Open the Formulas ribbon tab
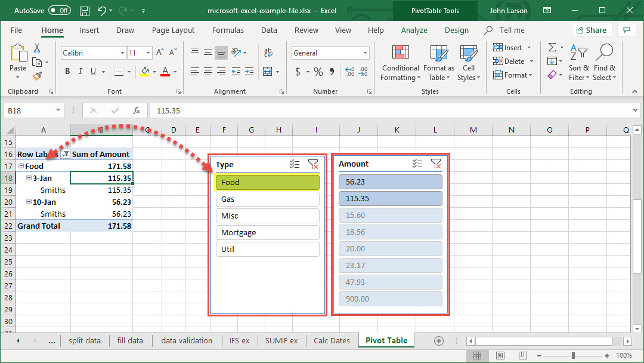This screenshot has width=644, height=363. [x=228, y=30]
